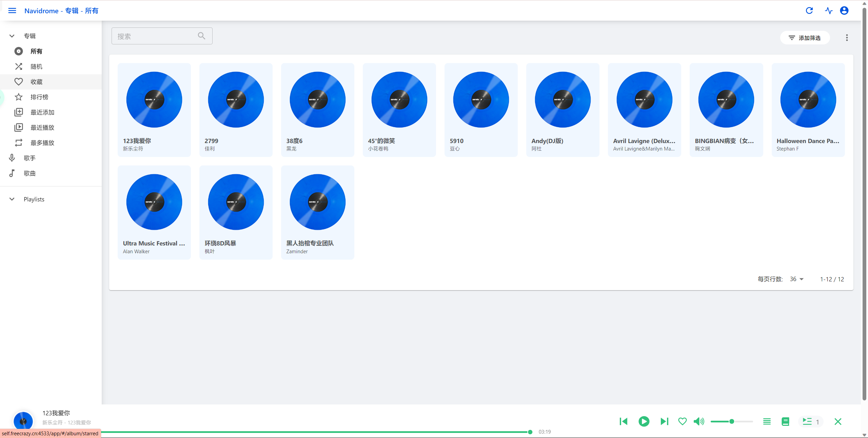
Task: Open the activity monitor icon
Action: [829, 11]
